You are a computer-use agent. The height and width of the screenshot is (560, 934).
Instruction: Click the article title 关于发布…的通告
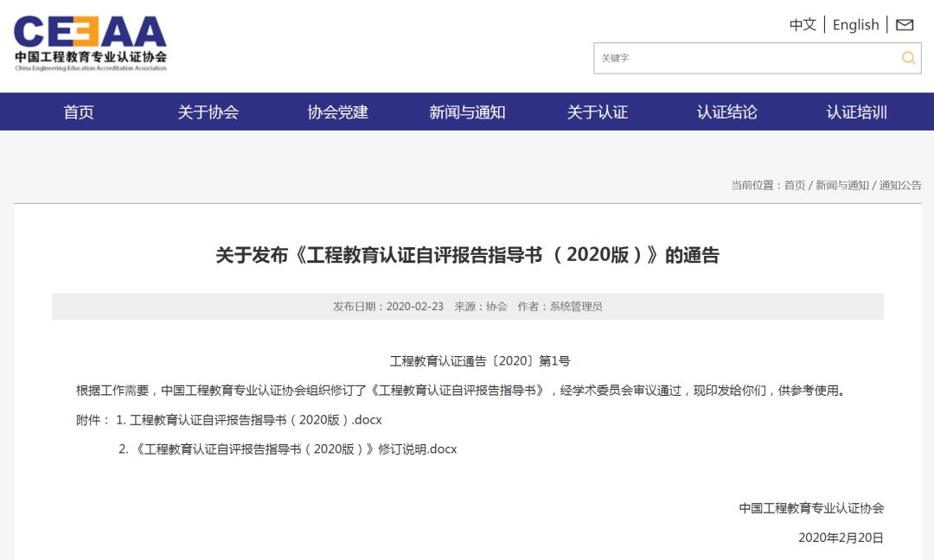[x=468, y=255]
